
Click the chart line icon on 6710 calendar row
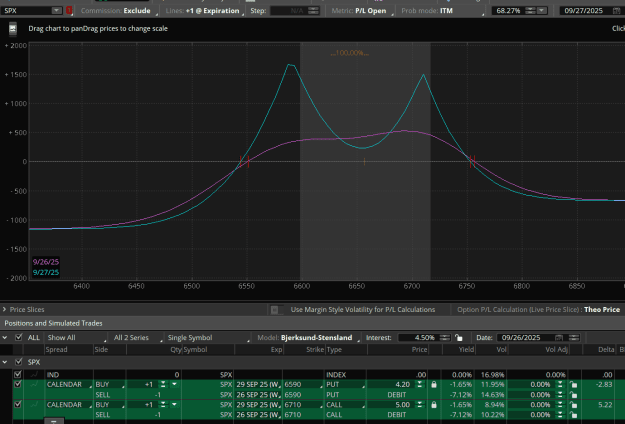[x=34, y=405]
